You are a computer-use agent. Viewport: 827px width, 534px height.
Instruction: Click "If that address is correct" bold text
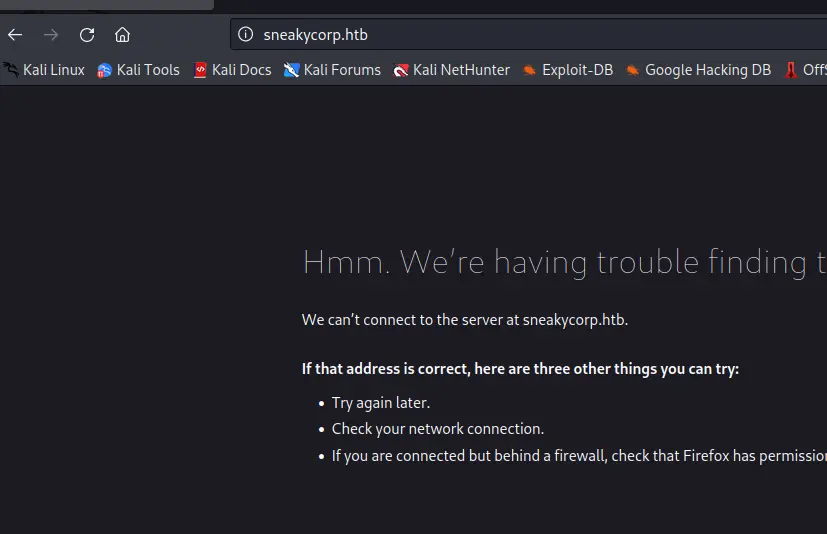point(520,369)
